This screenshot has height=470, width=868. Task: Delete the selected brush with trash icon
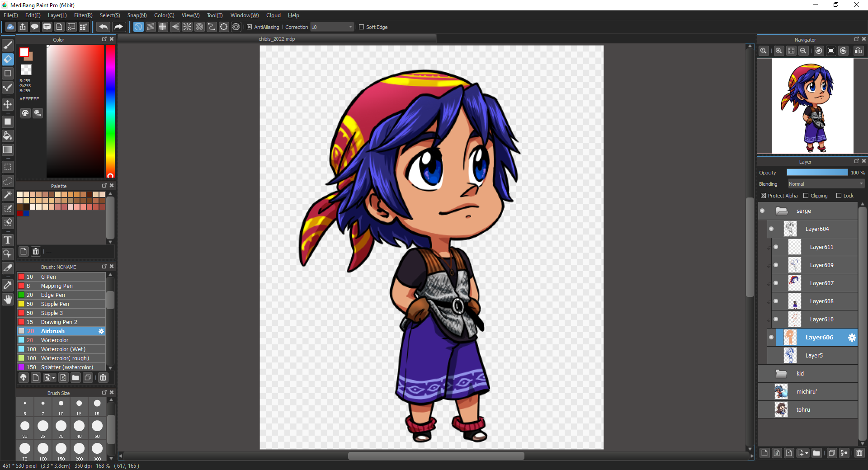[x=103, y=377]
